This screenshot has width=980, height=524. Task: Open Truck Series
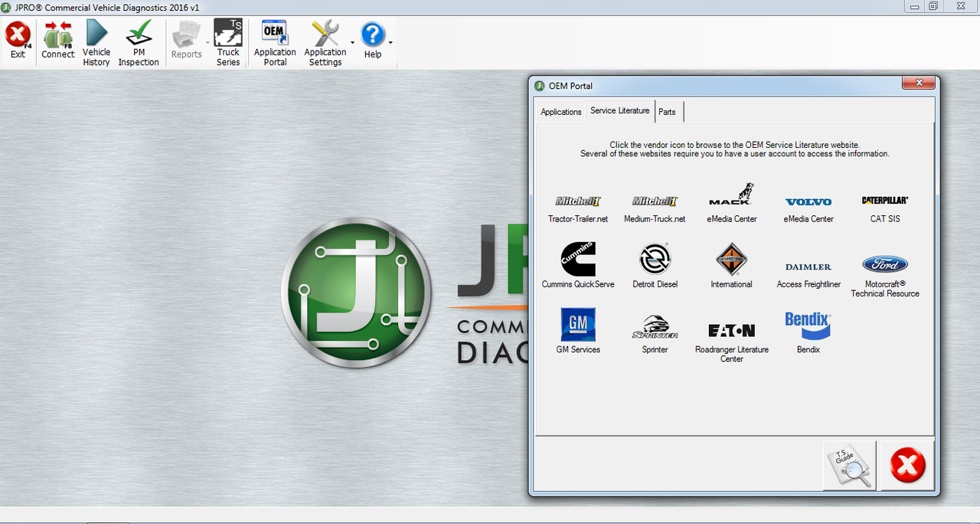pos(228,43)
